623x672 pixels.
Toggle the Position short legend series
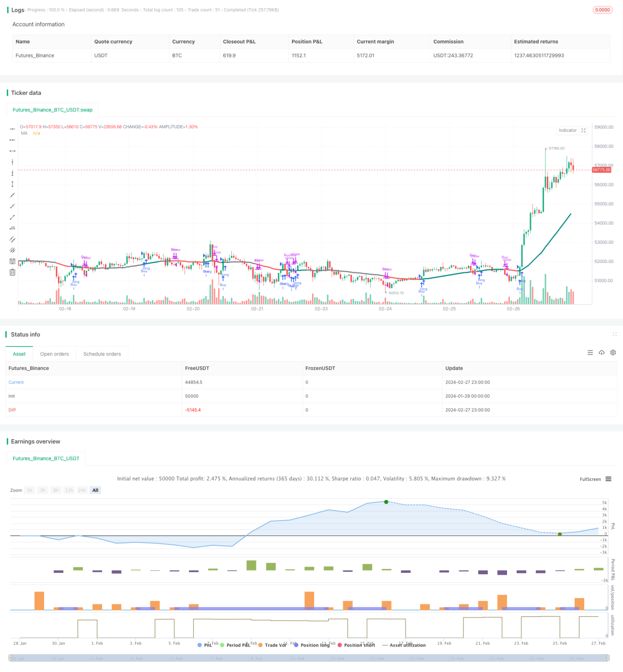point(356,645)
